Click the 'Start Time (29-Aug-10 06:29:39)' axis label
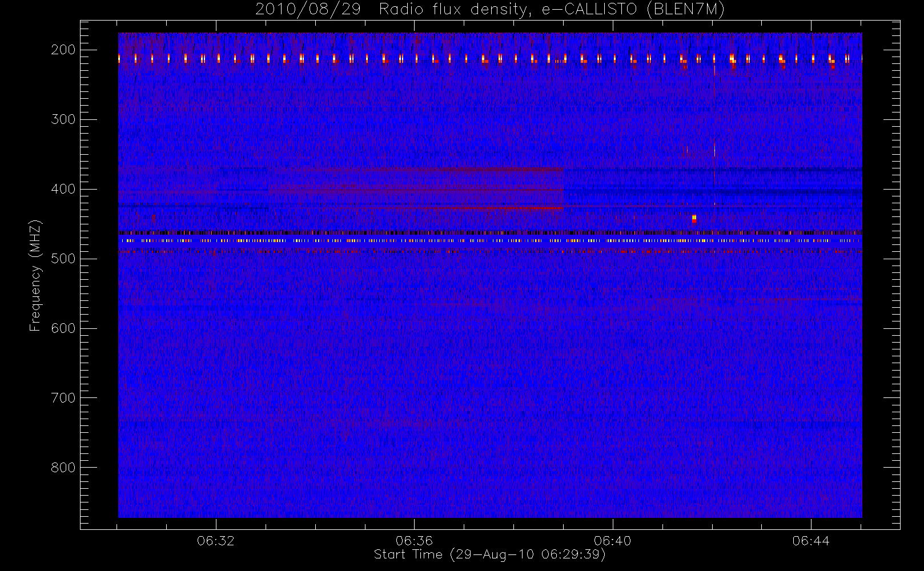Viewport: 924px width, 571px height. point(489,554)
